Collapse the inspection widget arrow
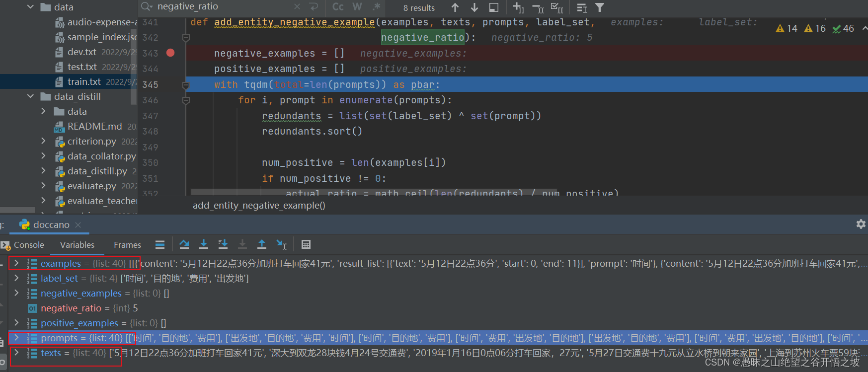Screen dimensions: 868x372 point(864,28)
